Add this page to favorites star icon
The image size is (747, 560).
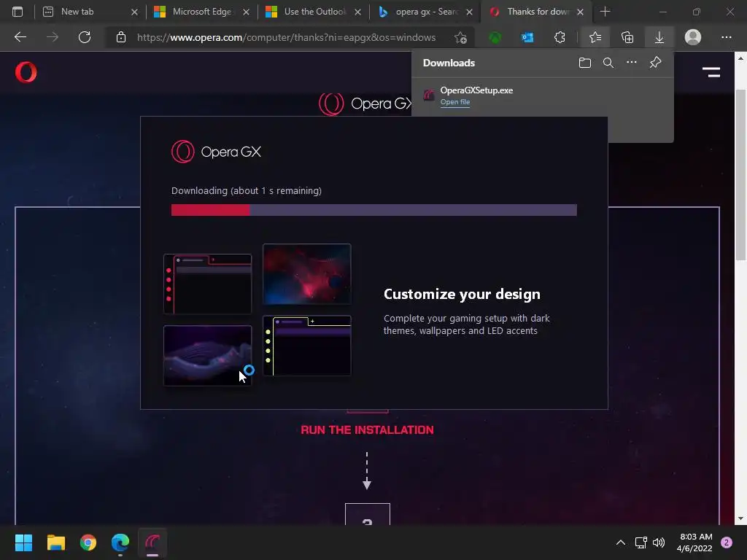(460, 37)
